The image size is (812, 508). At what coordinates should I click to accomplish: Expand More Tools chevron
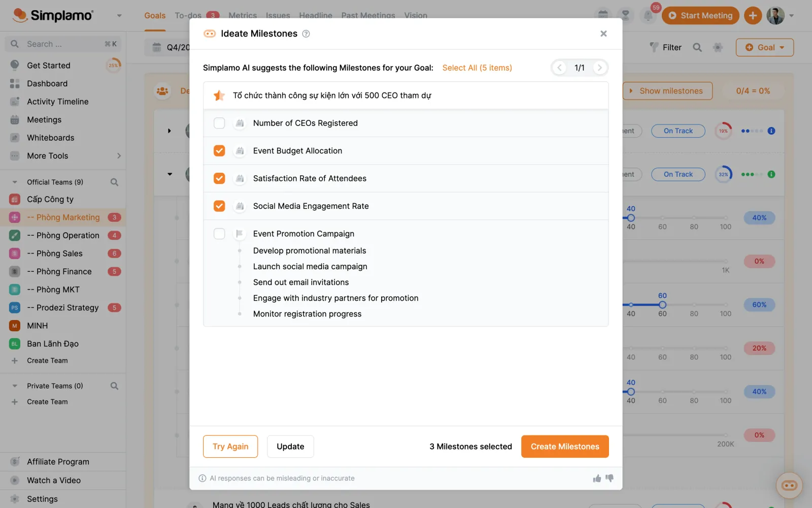point(119,156)
